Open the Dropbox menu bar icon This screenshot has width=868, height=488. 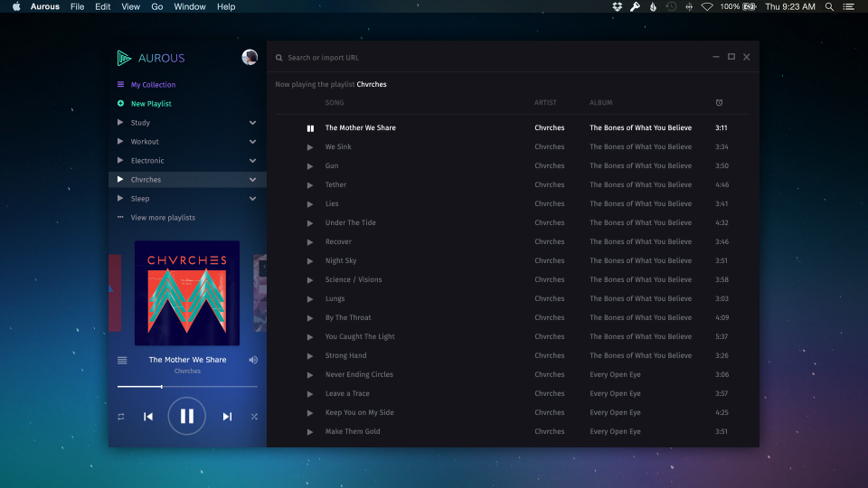[x=618, y=6]
